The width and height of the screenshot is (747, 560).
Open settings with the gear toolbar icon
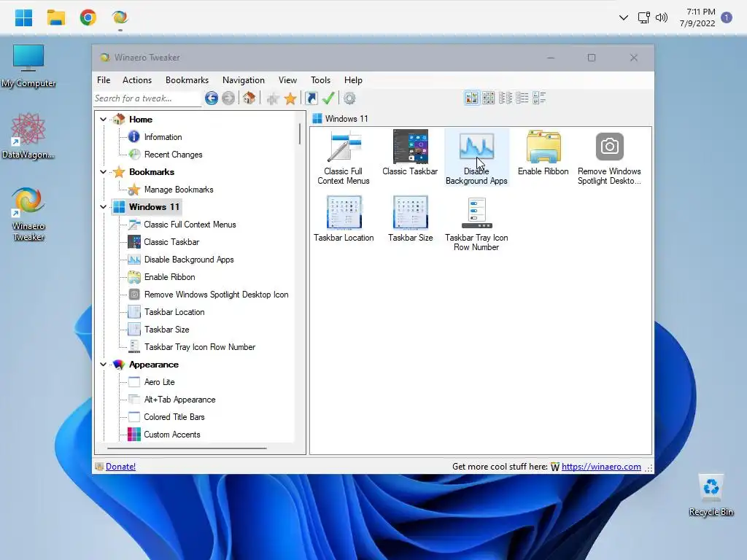pyautogui.click(x=349, y=98)
